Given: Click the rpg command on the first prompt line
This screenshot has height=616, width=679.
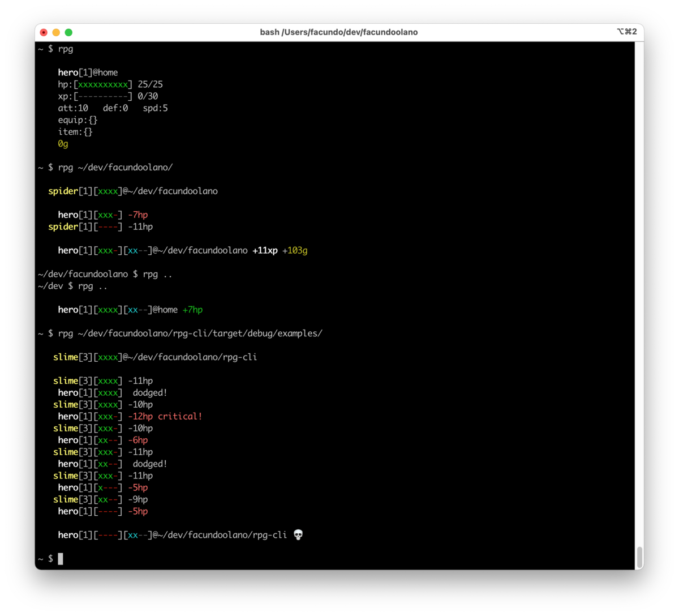Looking at the screenshot, I should click(65, 49).
